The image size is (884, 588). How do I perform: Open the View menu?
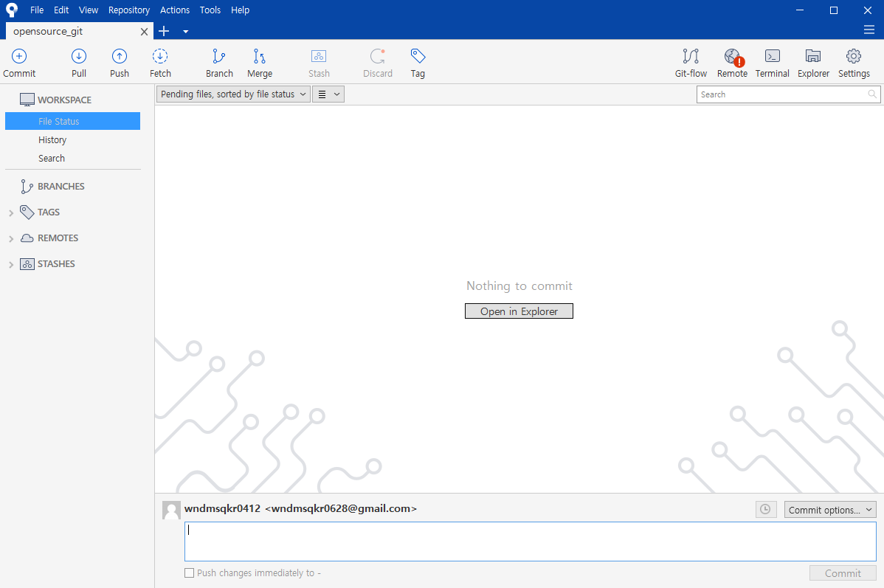(x=89, y=10)
